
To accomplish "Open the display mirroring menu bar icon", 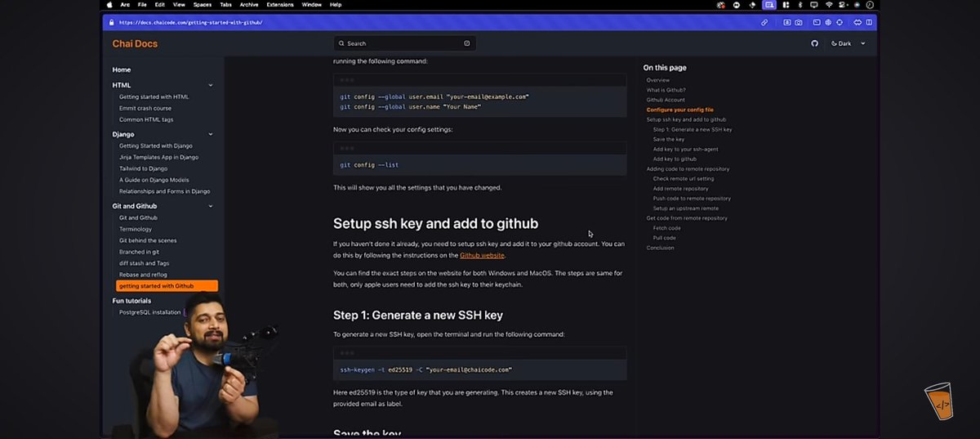I will pyautogui.click(x=814, y=4).
